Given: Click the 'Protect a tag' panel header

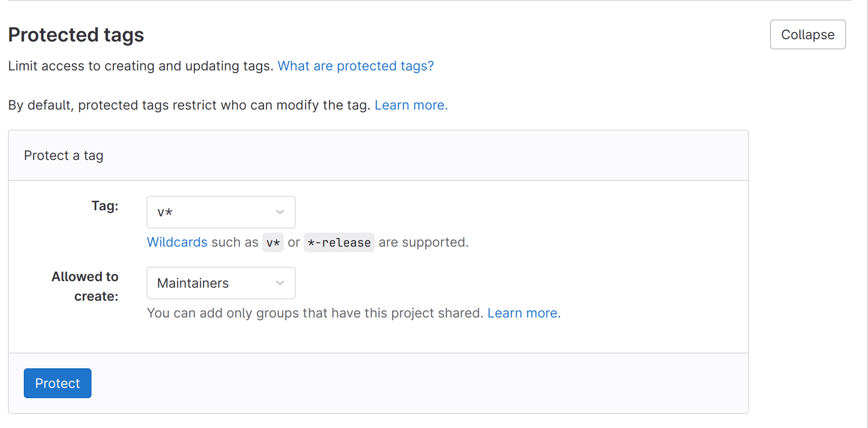Looking at the screenshot, I should tap(64, 156).
